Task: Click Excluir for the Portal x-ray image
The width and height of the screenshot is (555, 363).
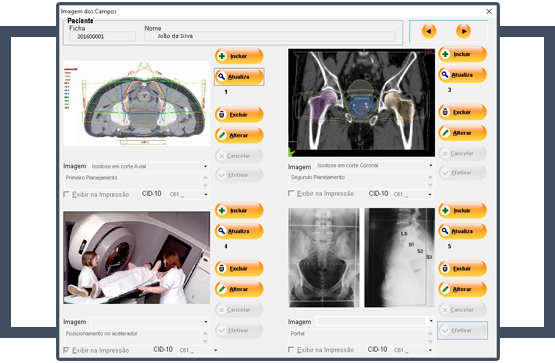Action: pos(463,269)
